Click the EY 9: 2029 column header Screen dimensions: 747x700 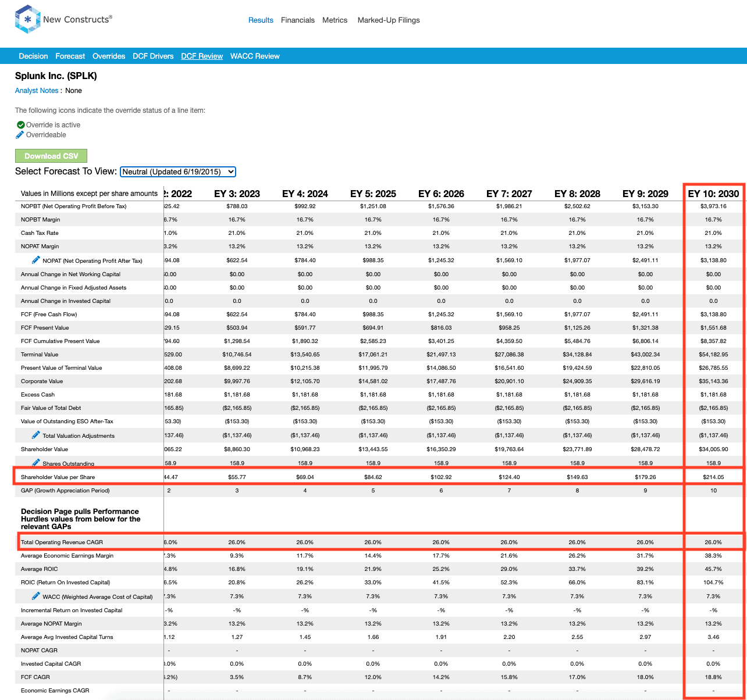pos(645,194)
